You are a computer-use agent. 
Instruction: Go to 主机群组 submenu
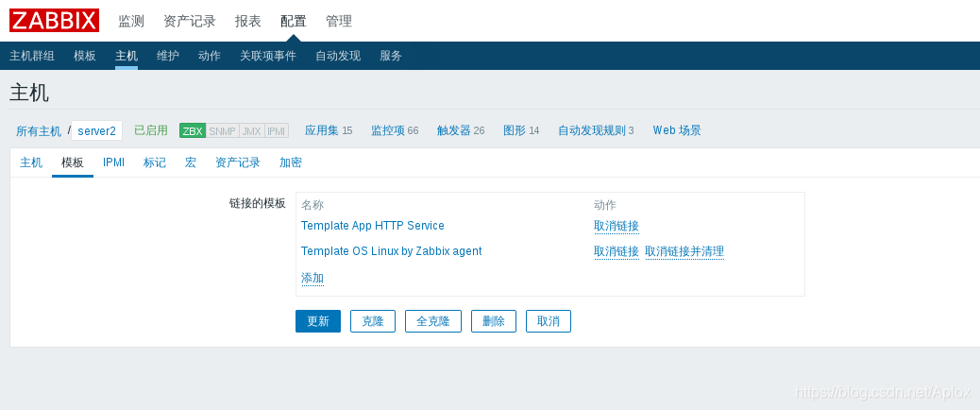coord(32,56)
